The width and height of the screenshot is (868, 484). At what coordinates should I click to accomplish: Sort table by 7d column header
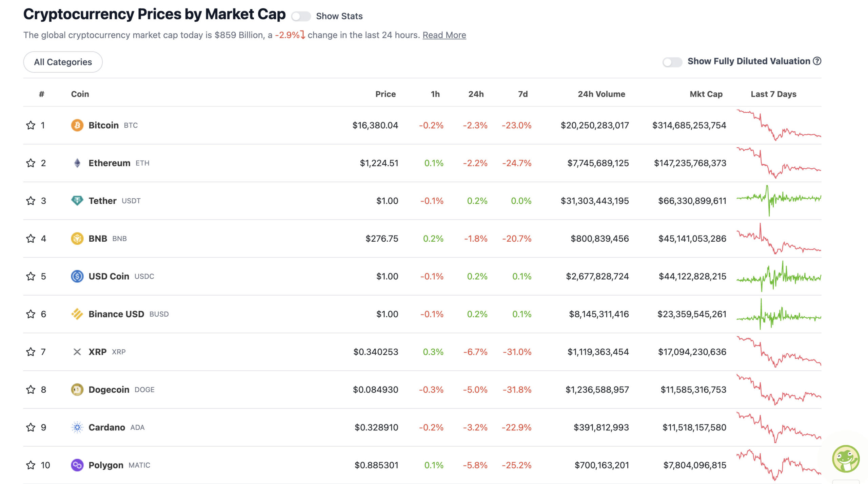click(523, 94)
